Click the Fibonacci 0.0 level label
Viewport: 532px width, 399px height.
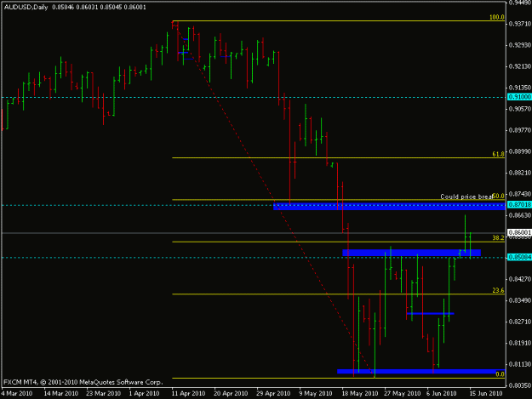(500, 374)
